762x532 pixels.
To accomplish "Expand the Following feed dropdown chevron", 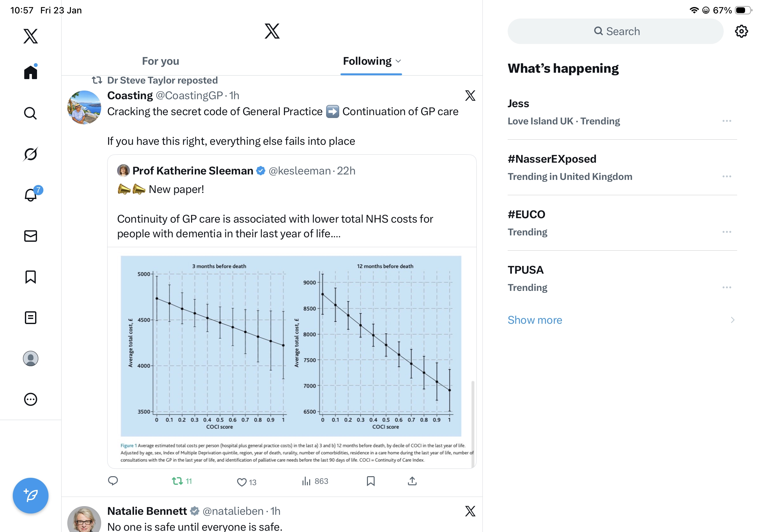I will point(399,61).
